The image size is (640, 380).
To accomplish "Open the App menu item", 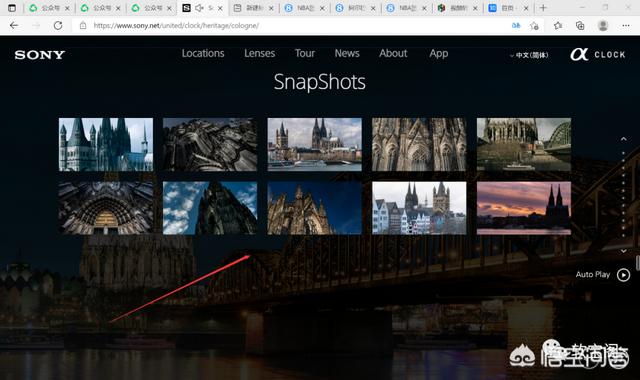I will 439,53.
